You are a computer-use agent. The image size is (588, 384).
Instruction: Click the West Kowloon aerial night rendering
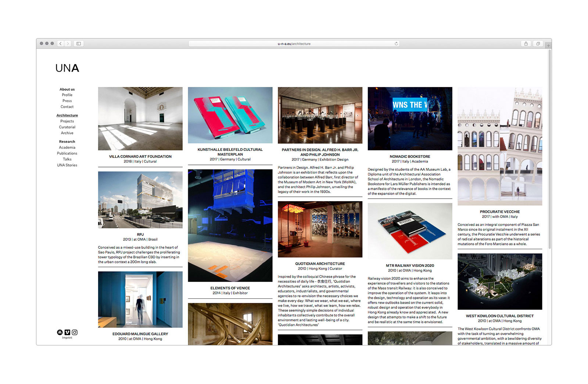500,282
